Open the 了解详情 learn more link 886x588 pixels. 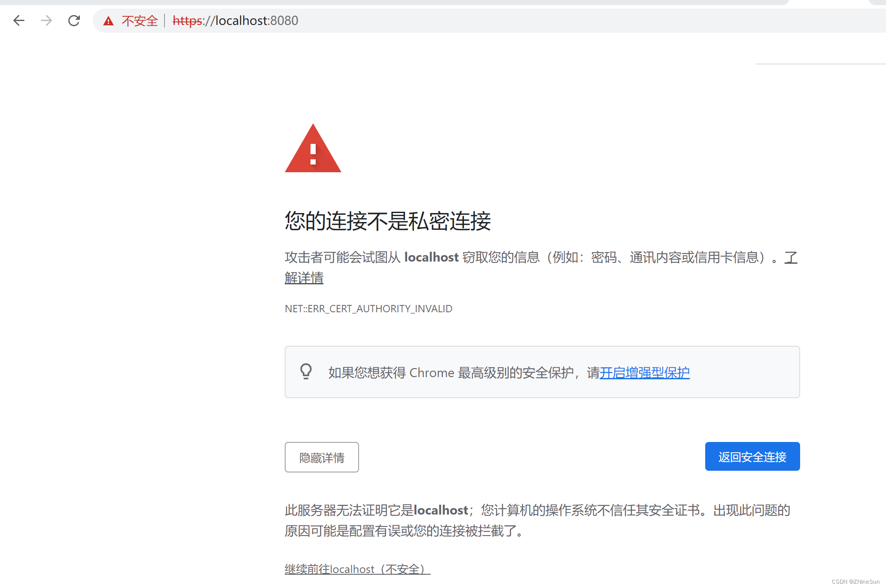(304, 278)
